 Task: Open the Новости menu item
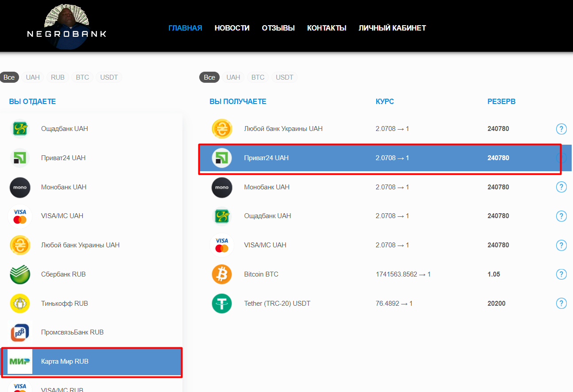[x=232, y=28]
